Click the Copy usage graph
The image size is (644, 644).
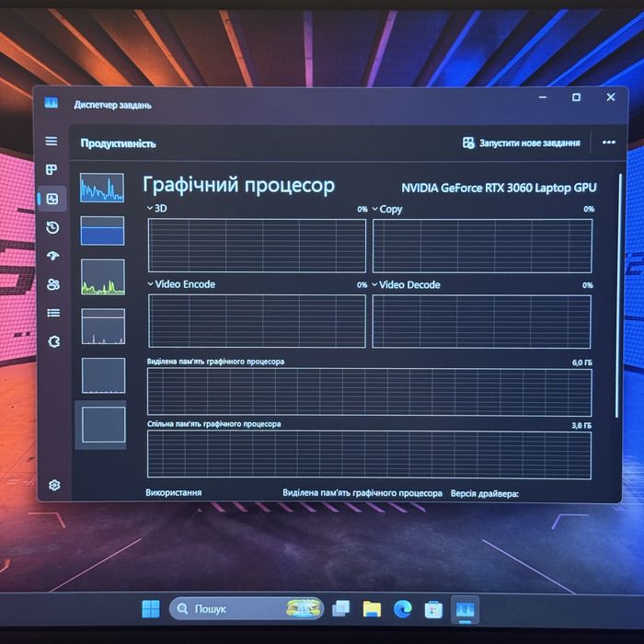[x=482, y=246]
